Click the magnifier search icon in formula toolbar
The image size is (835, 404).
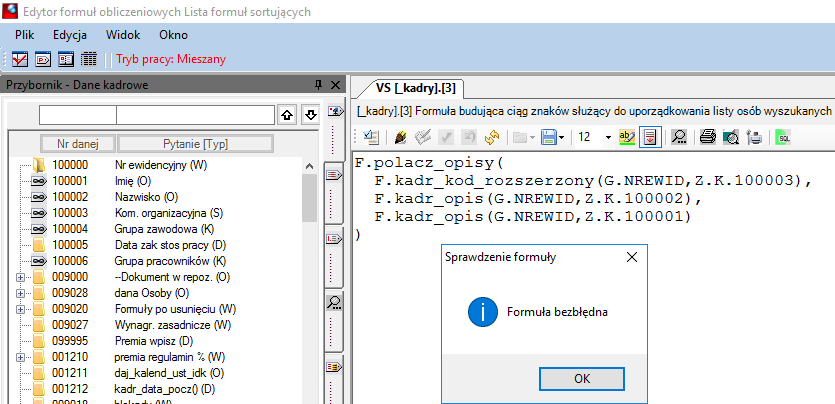678,137
